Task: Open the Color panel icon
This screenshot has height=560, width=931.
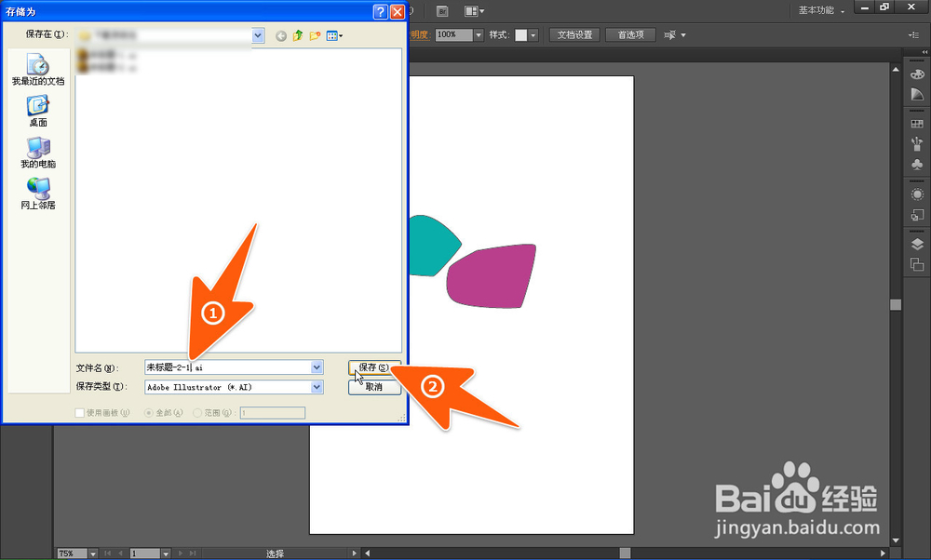Action: pyautogui.click(x=917, y=74)
